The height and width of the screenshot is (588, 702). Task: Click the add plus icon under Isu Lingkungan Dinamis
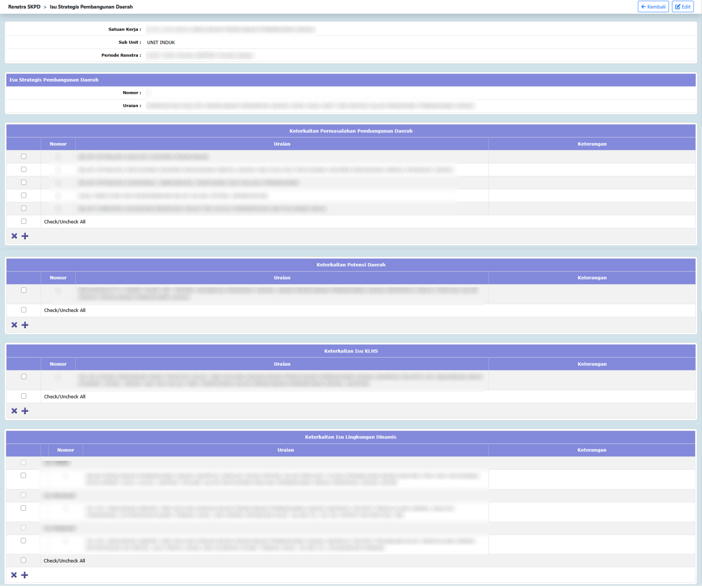pos(25,575)
